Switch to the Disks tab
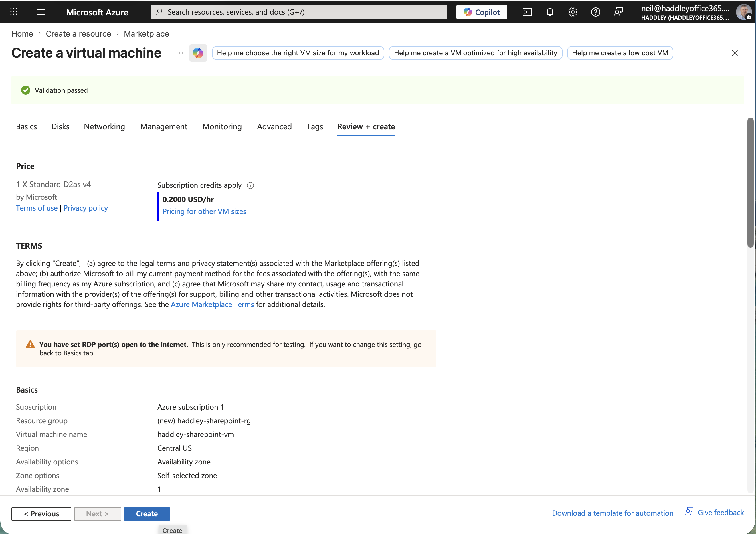 click(60, 126)
